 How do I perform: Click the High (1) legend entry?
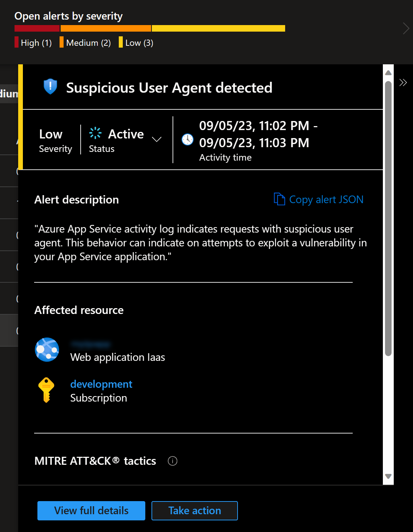tap(33, 43)
